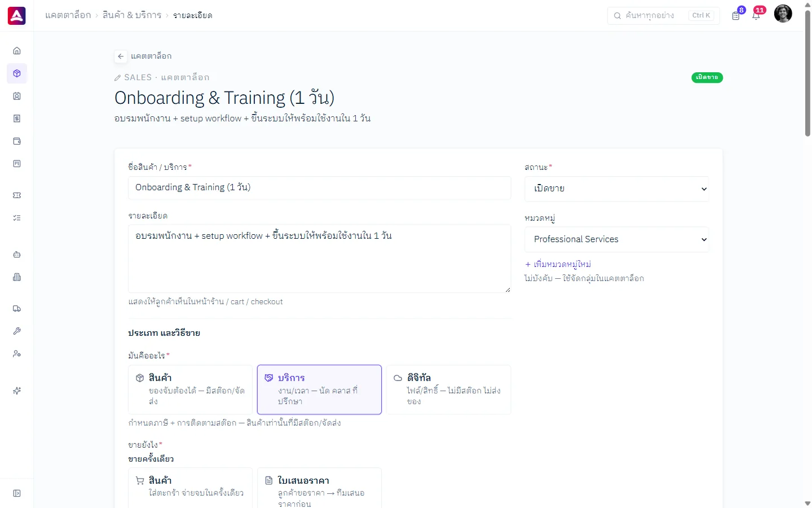Open the Professional Services category dropdown
The height and width of the screenshot is (508, 812).
(x=617, y=239)
